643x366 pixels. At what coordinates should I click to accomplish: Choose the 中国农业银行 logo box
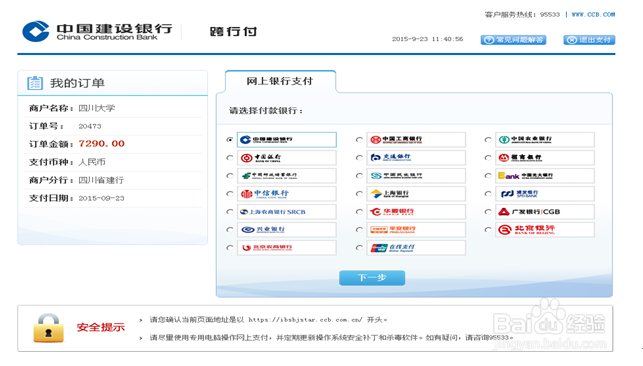545,140
